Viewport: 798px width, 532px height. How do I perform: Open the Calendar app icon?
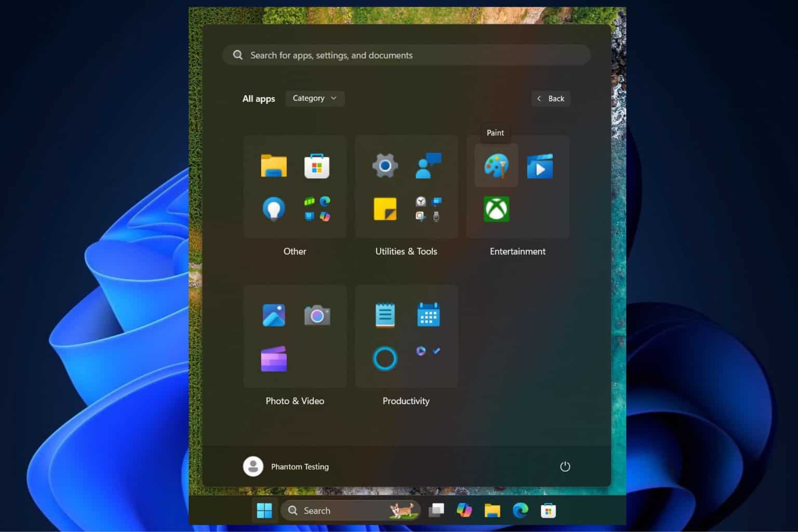pyautogui.click(x=429, y=315)
